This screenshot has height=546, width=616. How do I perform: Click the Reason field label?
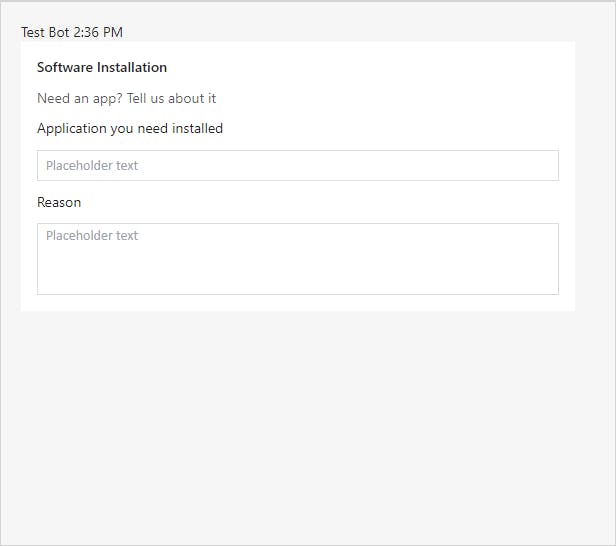tap(59, 202)
